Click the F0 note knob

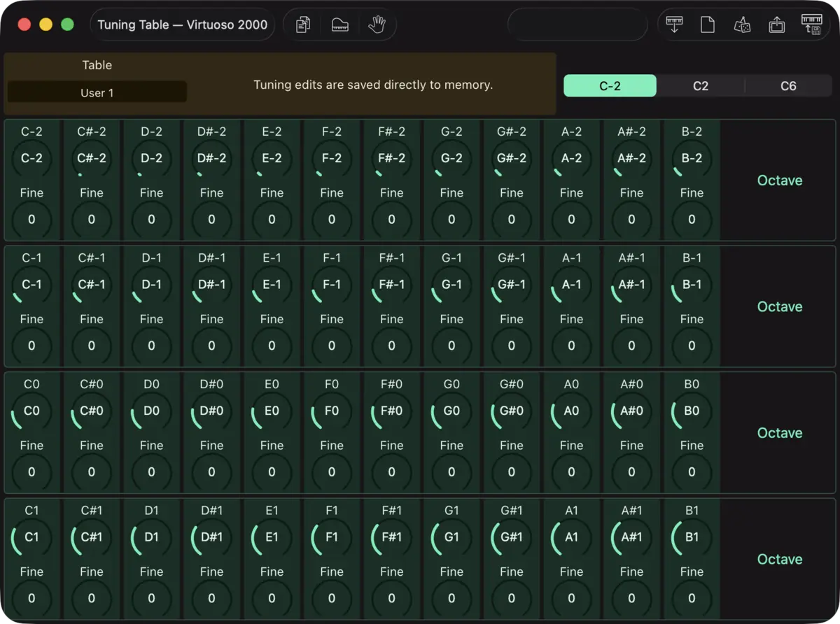(332, 411)
